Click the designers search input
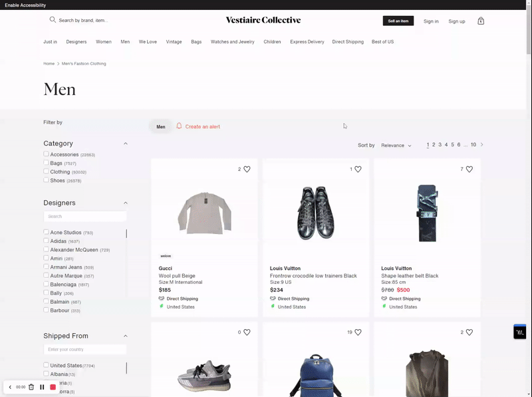Screen dimensions: 532x397 [85, 216]
